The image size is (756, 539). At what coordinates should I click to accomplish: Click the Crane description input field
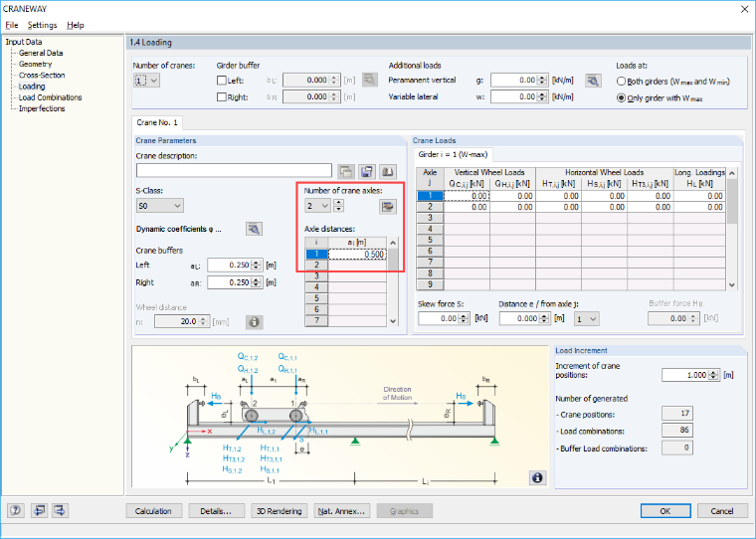[x=234, y=171]
